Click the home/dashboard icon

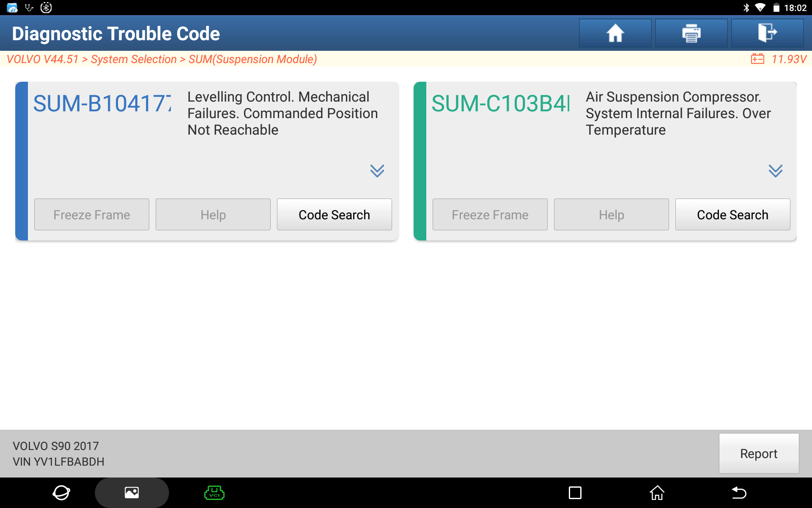tap(616, 33)
